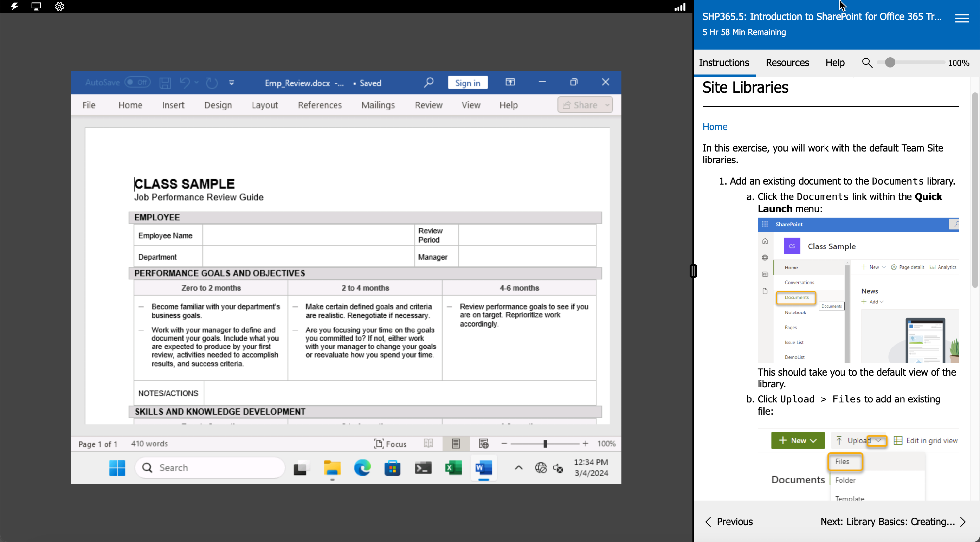Open the Layout ribbon tab
980x542 pixels.
pos(264,105)
